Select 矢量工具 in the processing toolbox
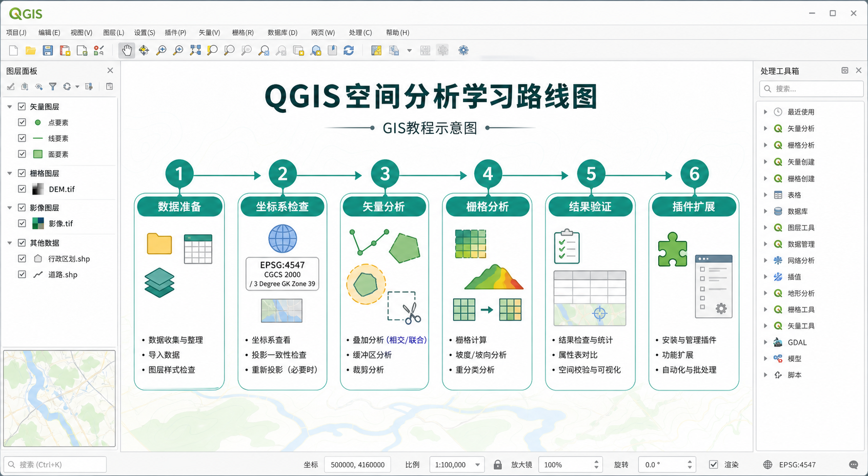The width and height of the screenshot is (868, 476). coord(801,326)
